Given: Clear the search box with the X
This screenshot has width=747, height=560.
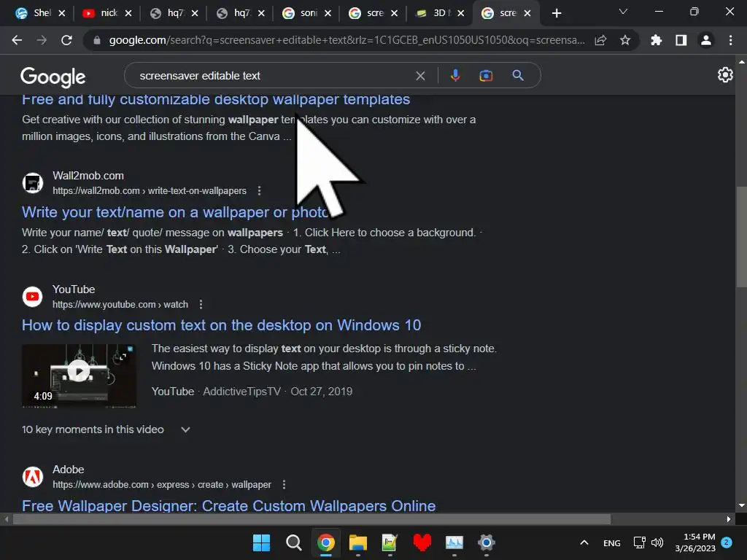Looking at the screenshot, I should click(x=420, y=76).
